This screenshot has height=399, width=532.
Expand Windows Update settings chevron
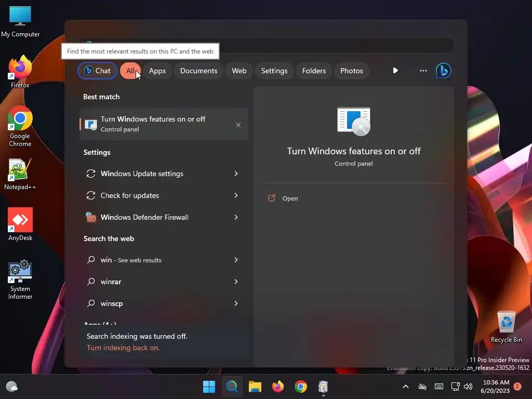pos(236,174)
